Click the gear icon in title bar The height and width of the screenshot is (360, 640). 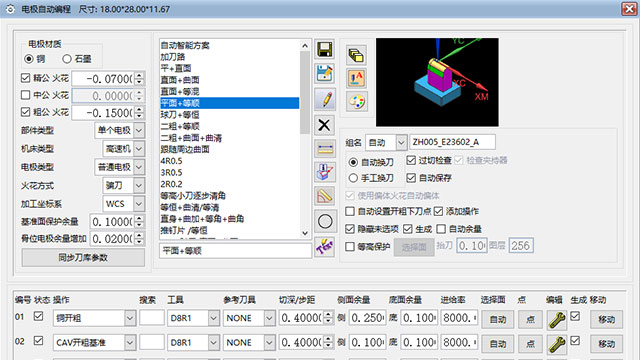(10, 9)
